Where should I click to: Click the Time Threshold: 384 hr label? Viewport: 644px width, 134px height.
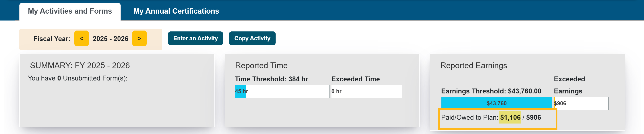pyautogui.click(x=271, y=79)
